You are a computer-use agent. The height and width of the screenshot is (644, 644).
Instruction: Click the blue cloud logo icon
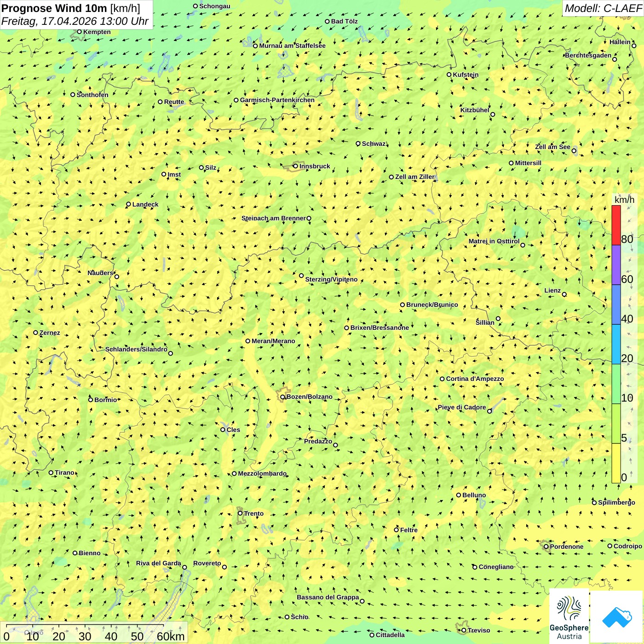pyautogui.click(x=617, y=617)
